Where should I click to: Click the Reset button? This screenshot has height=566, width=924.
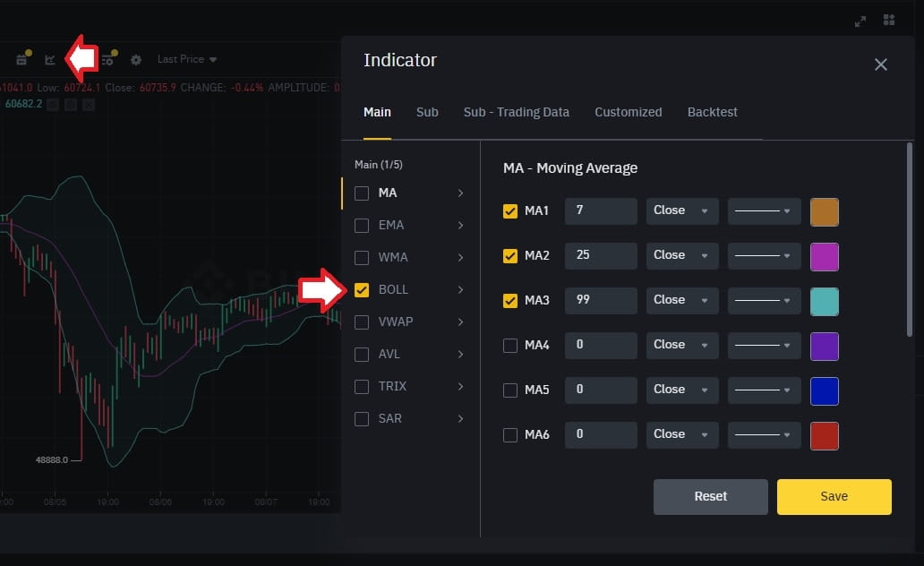(x=710, y=496)
